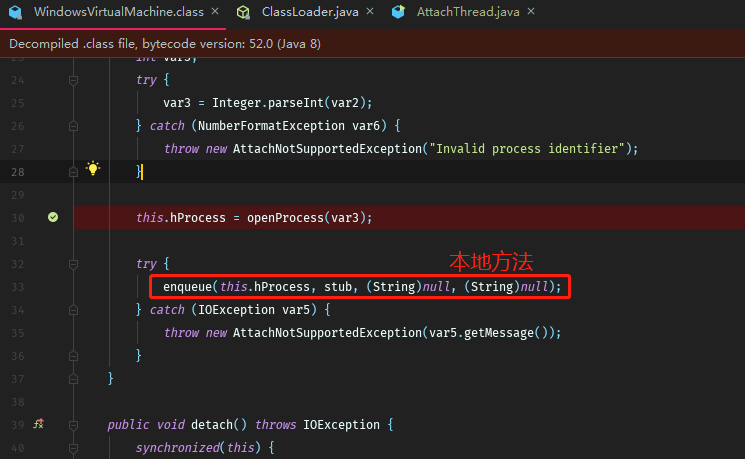745x459 pixels.
Task: Click line number 31 in the gutter
Action: (x=18, y=241)
